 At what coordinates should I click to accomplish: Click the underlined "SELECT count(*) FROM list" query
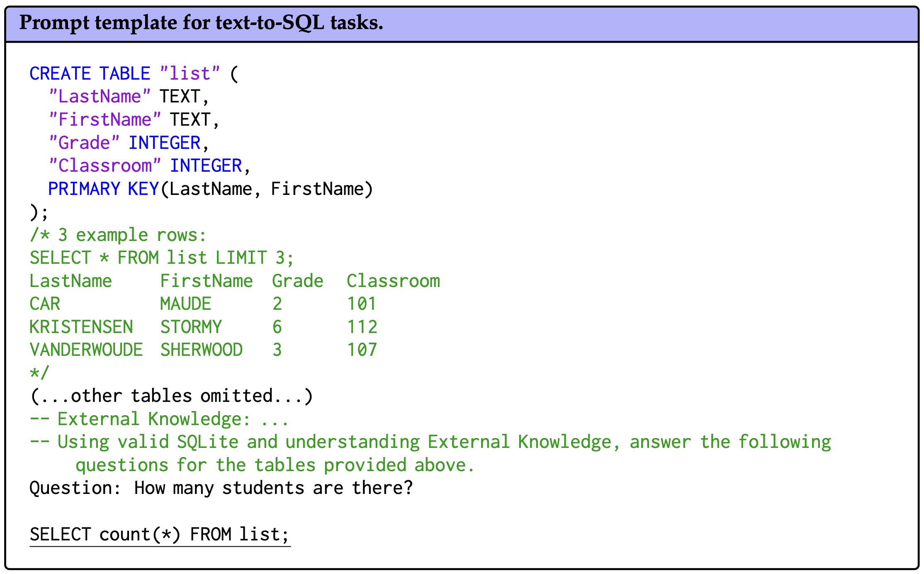point(160,535)
